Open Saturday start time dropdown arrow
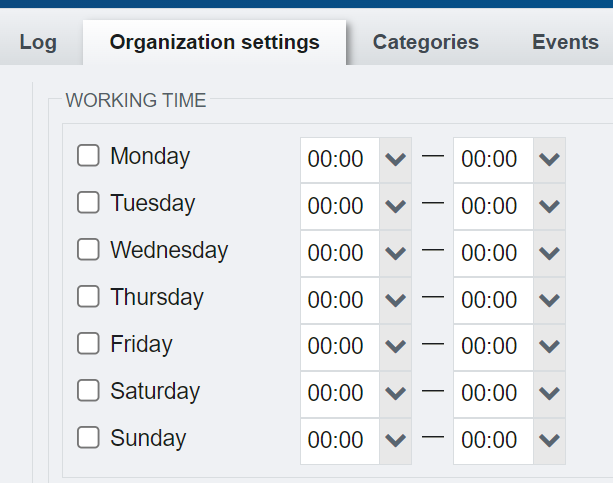The height and width of the screenshot is (483, 613). [x=396, y=395]
